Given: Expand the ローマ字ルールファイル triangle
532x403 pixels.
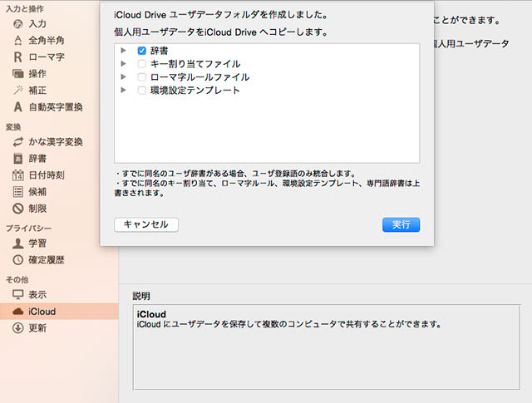Looking at the screenshot, I should coord(124,77).
